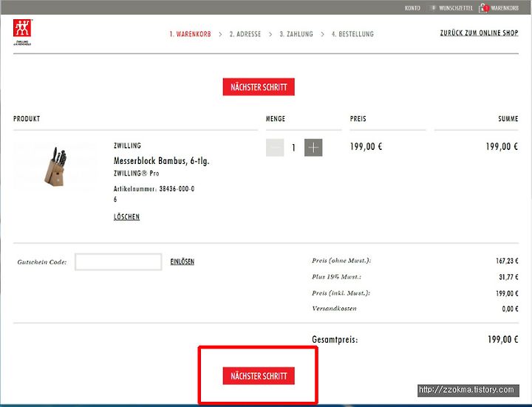Click the Preis (ohne Mwst.) value 167,23 €
This screenshot has height=407, width=532.
(507, 261)
